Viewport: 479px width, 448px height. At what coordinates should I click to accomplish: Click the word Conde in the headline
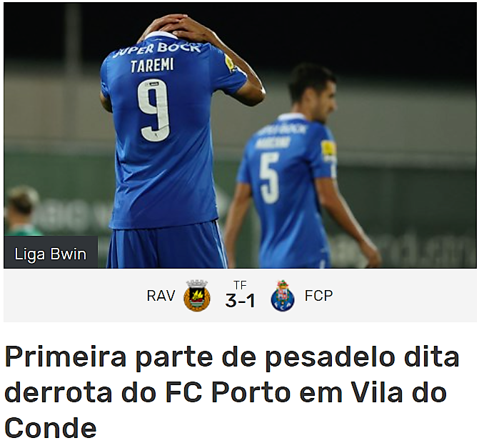coord(51,428)
